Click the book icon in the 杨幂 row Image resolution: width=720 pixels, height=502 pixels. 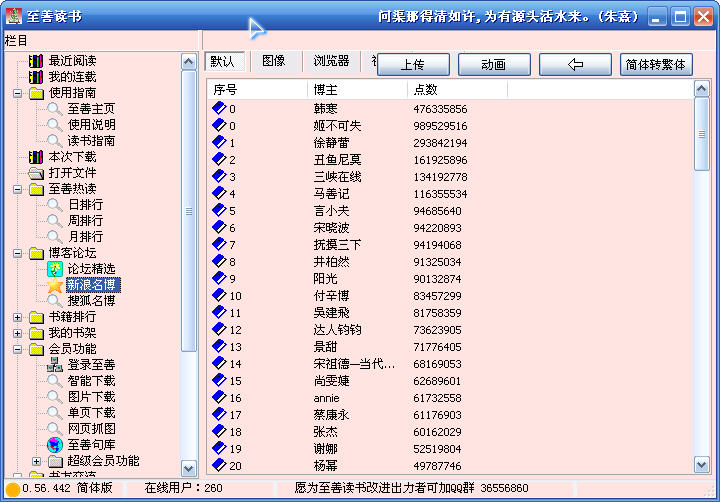point(219,465)
